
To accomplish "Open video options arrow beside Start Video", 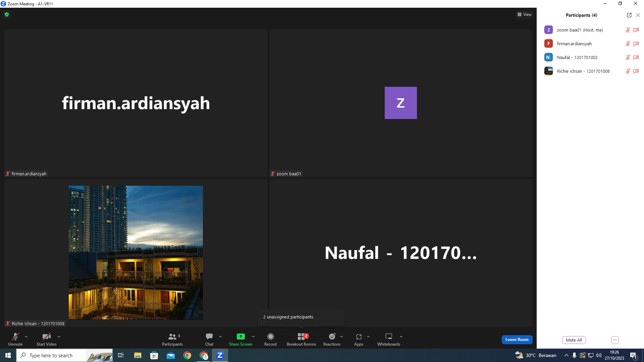I will click(x=59, y=337).
